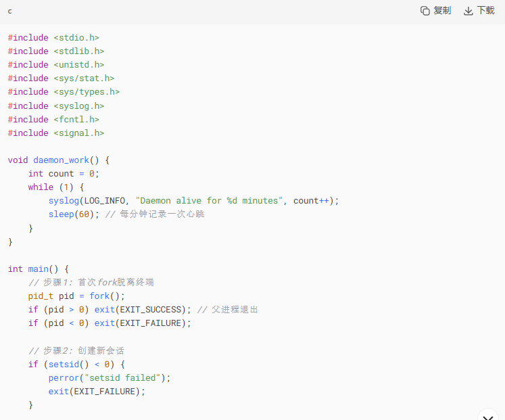Click the "c" language label in the header

9,11
